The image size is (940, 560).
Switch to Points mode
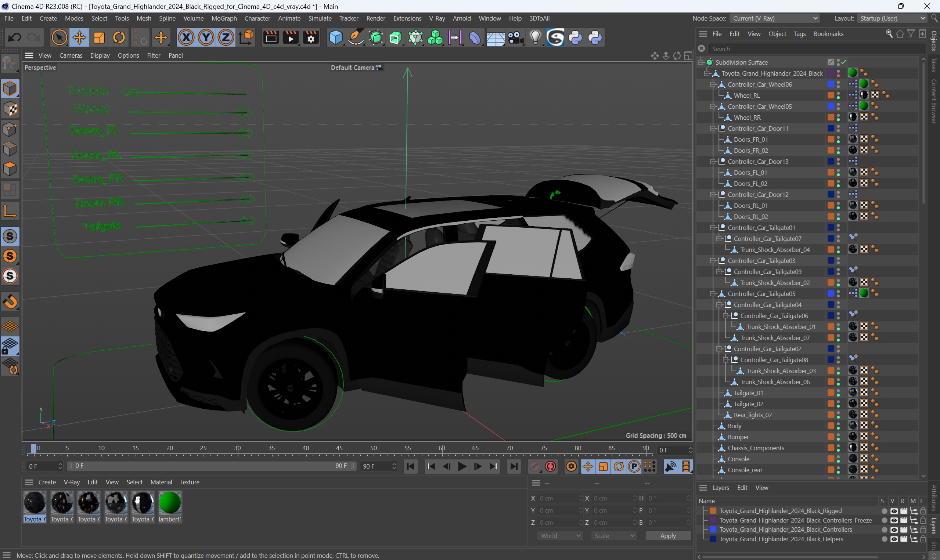[10, 129]
